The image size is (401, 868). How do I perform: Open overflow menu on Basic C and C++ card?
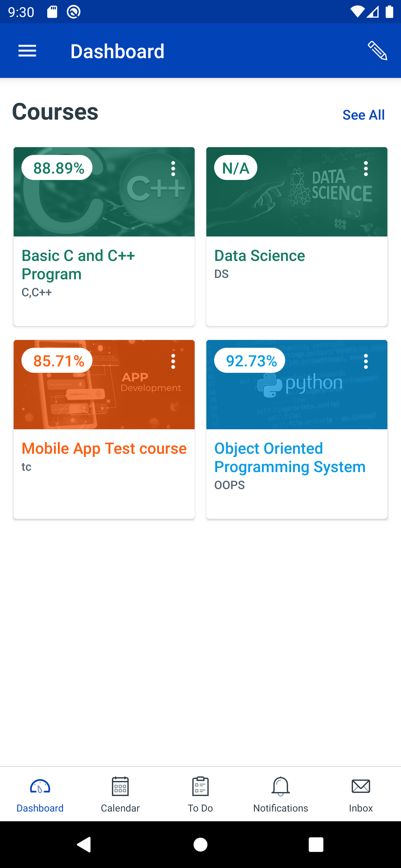pos(173,169)
